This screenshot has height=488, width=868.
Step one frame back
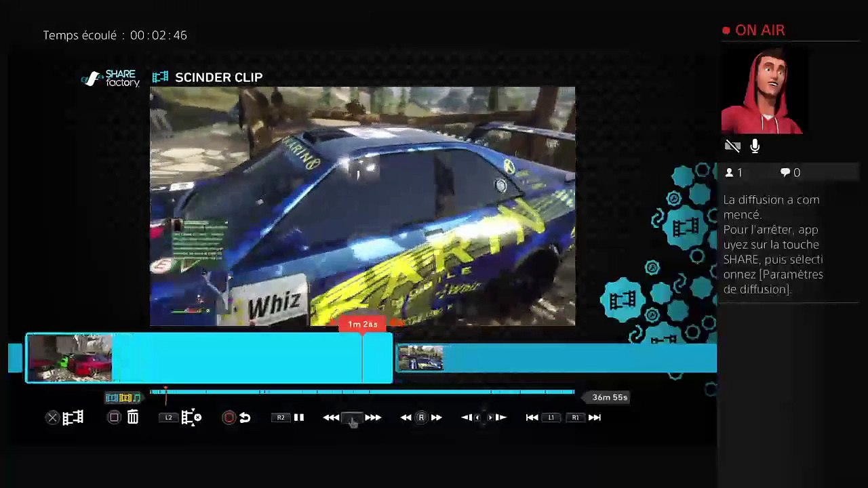[467, 418]
